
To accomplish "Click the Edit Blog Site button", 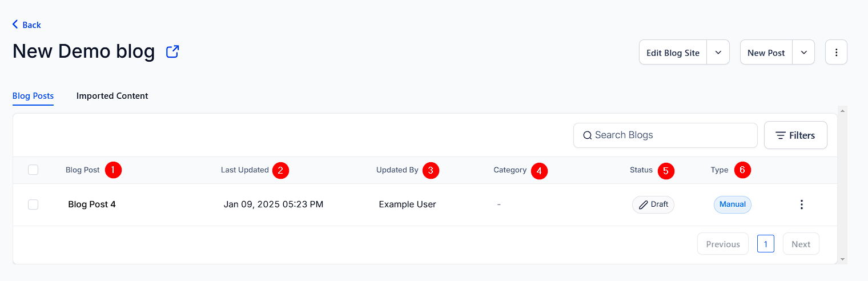I will click(673, 53).
